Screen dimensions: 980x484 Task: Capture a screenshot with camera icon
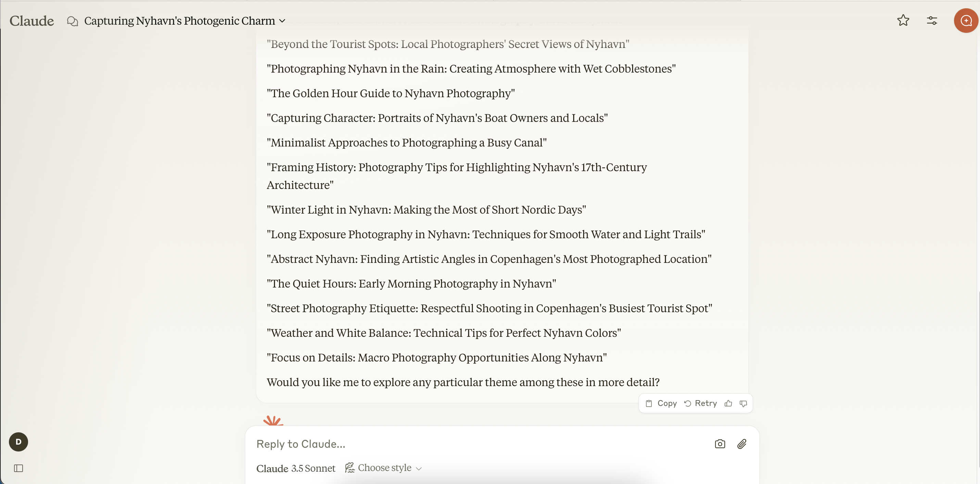pyautogui.click(x=720, y=444)
